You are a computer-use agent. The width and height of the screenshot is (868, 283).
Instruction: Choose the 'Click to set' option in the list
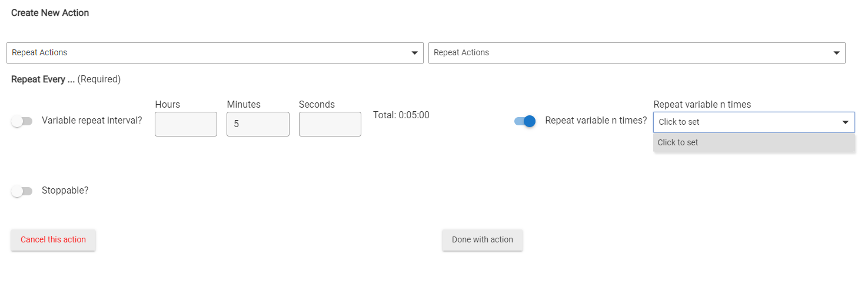(754, 142)
